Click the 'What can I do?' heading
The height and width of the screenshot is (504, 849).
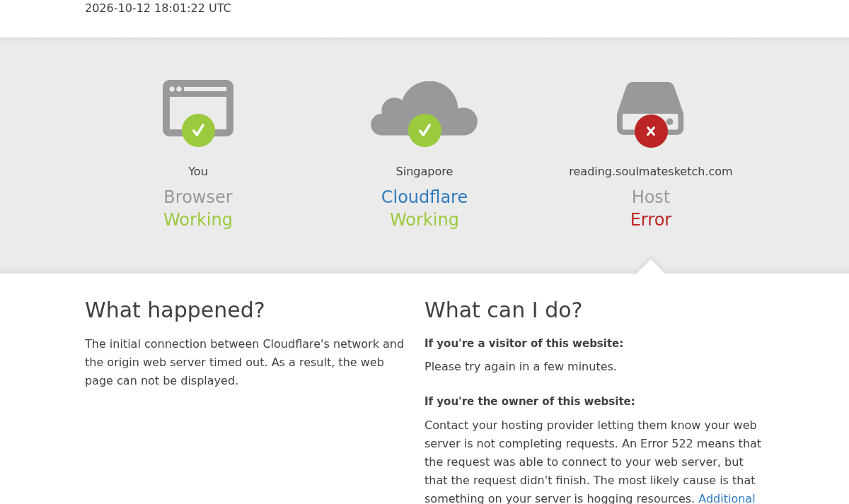[503, 310]
